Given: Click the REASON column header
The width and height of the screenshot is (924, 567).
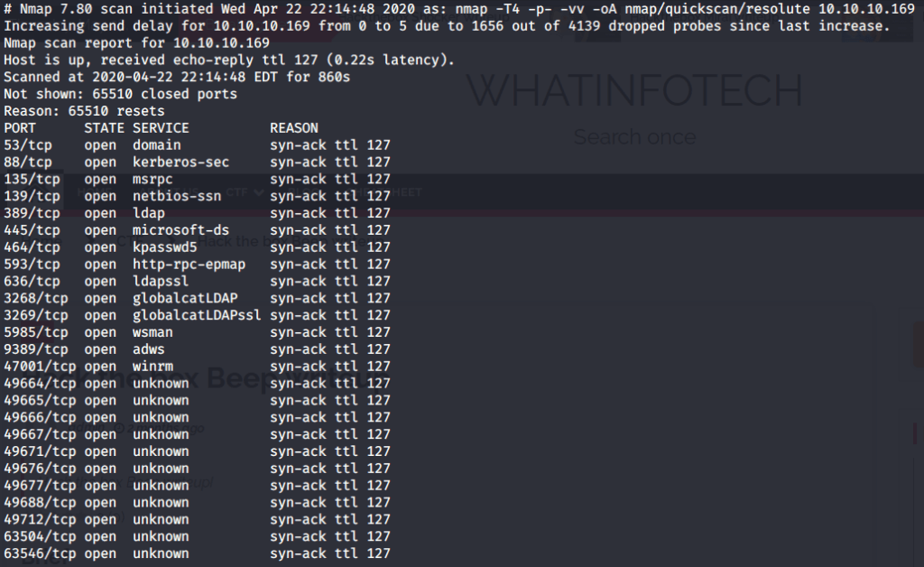Looking at the screenshot, I should [x=294, y=128].
